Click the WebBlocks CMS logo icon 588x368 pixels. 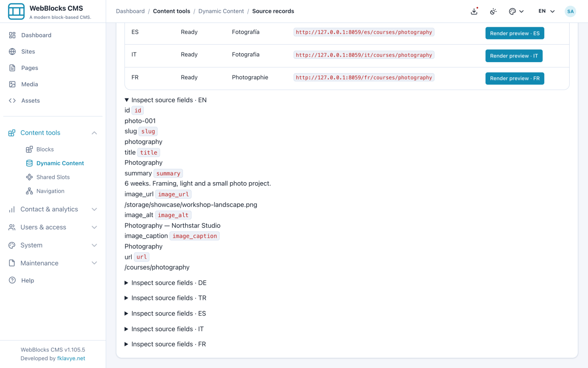pos(17,11)
